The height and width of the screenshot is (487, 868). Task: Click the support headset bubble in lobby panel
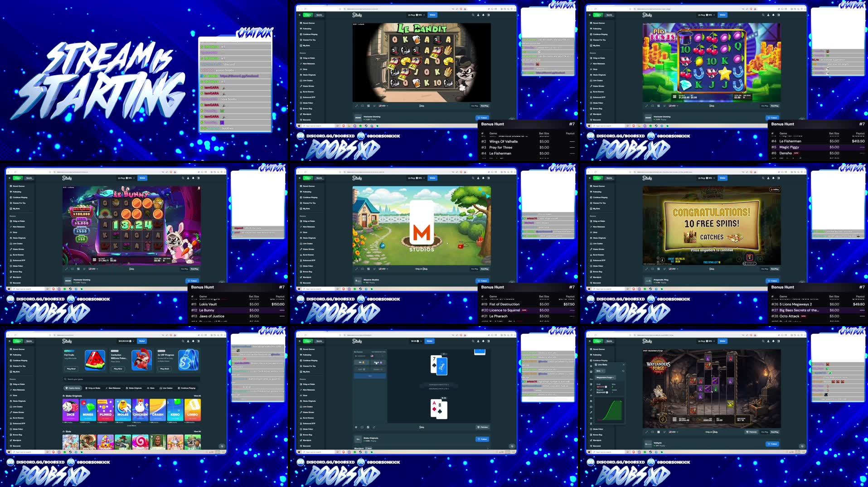(222, 446)
